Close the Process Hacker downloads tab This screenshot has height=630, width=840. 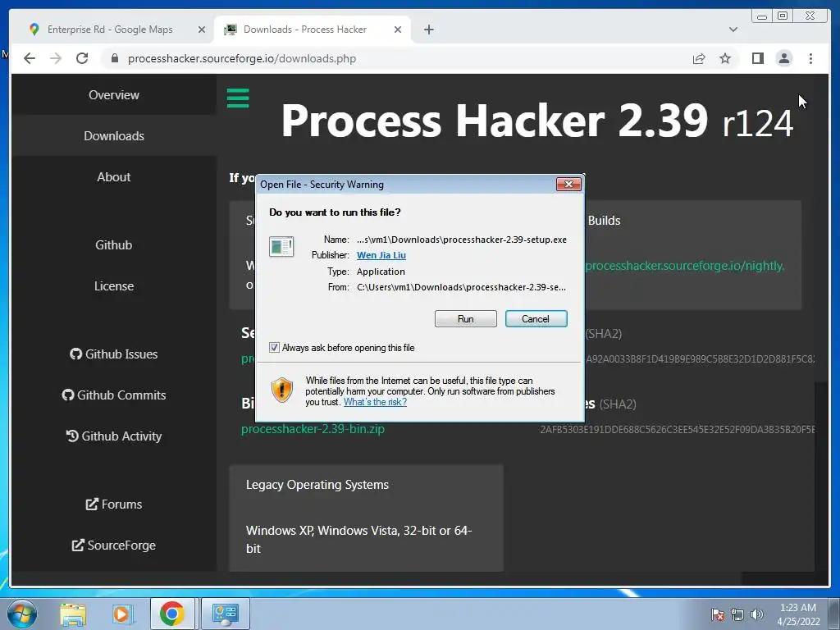tap(398, 30)
